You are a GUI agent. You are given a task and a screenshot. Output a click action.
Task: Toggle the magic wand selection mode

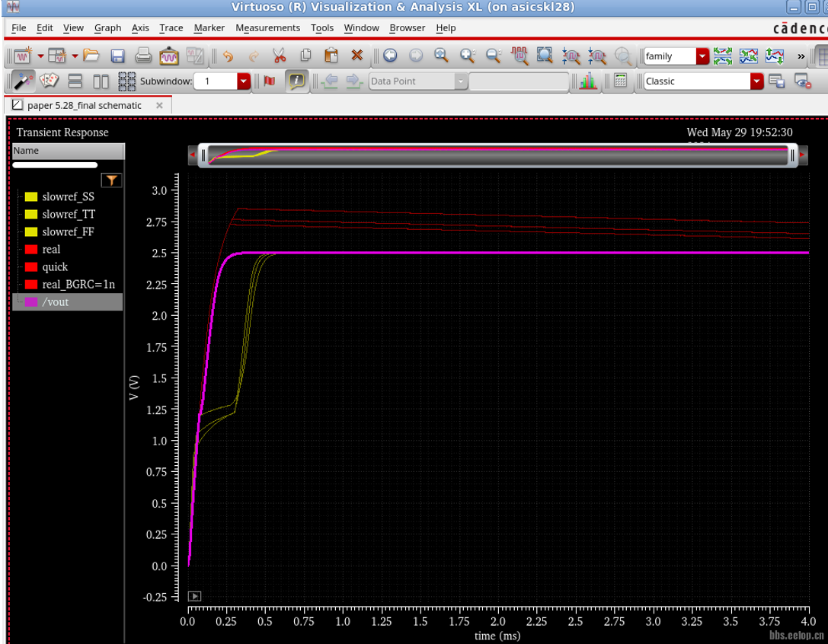click(x=23, y=81)
